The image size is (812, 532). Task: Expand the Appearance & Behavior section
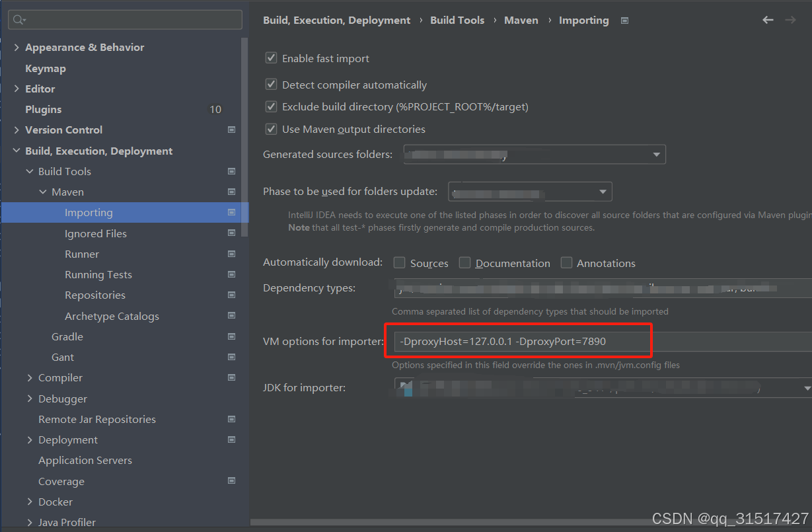[17, 48]
